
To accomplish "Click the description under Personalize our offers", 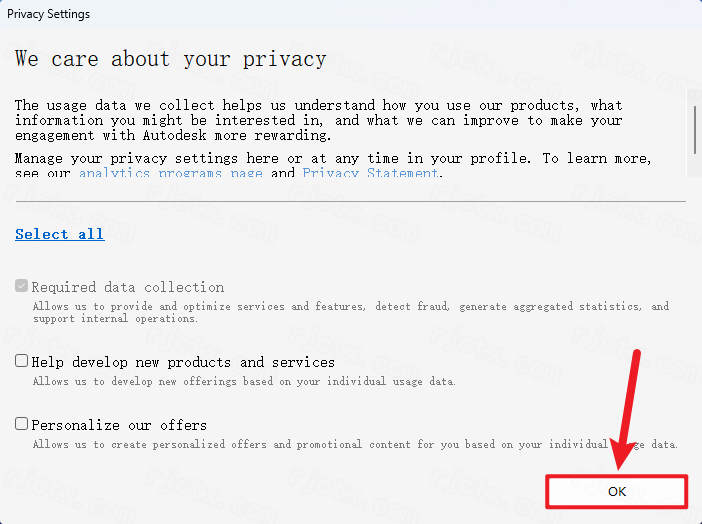I will (300, 444).
